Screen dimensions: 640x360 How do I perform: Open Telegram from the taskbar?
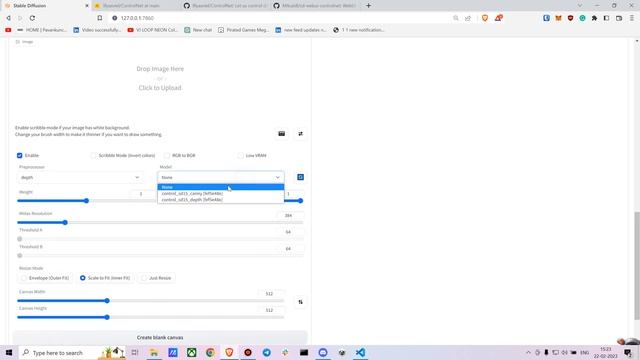pyautogui.click(x=267, y=353)
